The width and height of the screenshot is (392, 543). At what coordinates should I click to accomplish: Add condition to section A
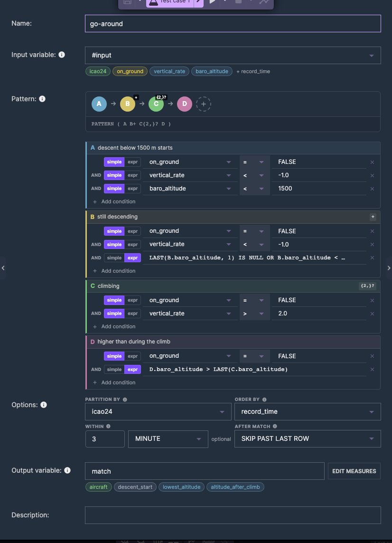pos(114,201)
